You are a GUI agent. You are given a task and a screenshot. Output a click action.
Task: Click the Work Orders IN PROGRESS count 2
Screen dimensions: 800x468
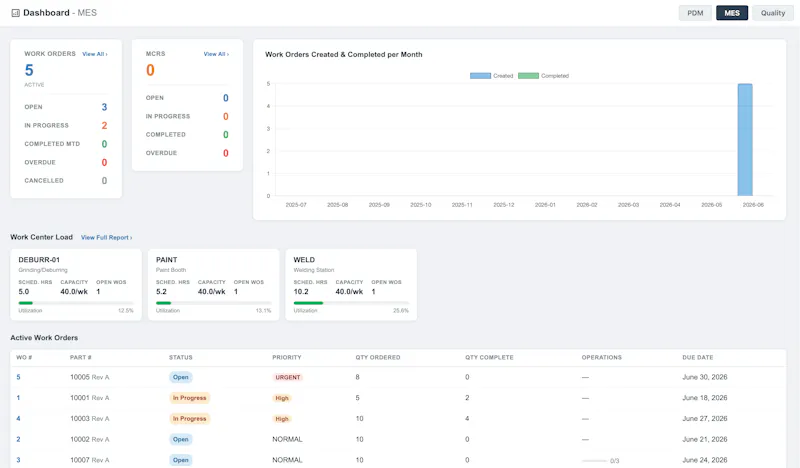click(x=104, y=126)
